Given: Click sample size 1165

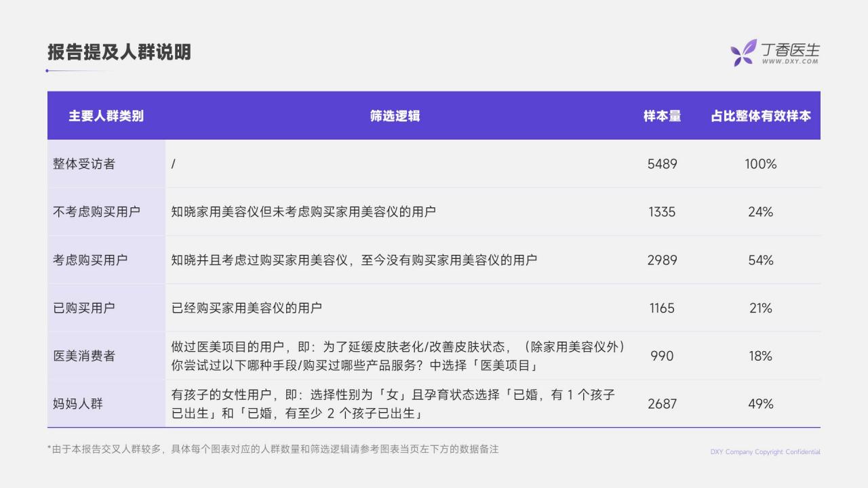Looking at the screenshot, I should click(x=662, y=308).
